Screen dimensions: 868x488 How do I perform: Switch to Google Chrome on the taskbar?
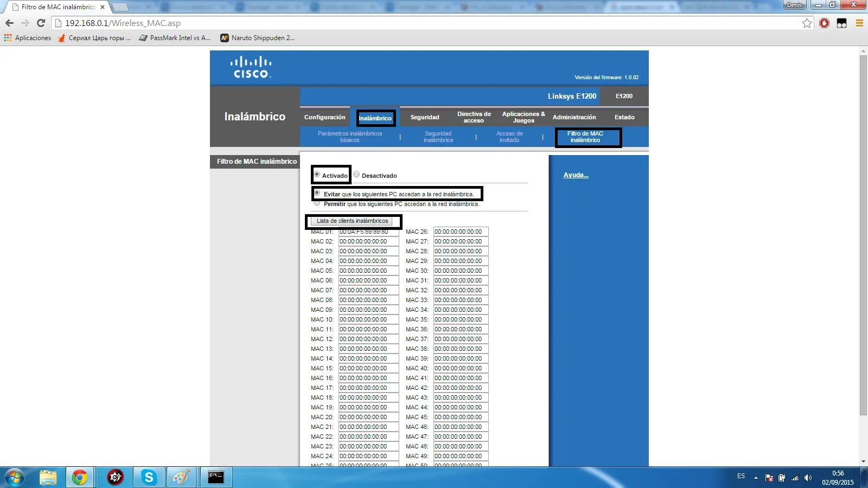[80, 477]
